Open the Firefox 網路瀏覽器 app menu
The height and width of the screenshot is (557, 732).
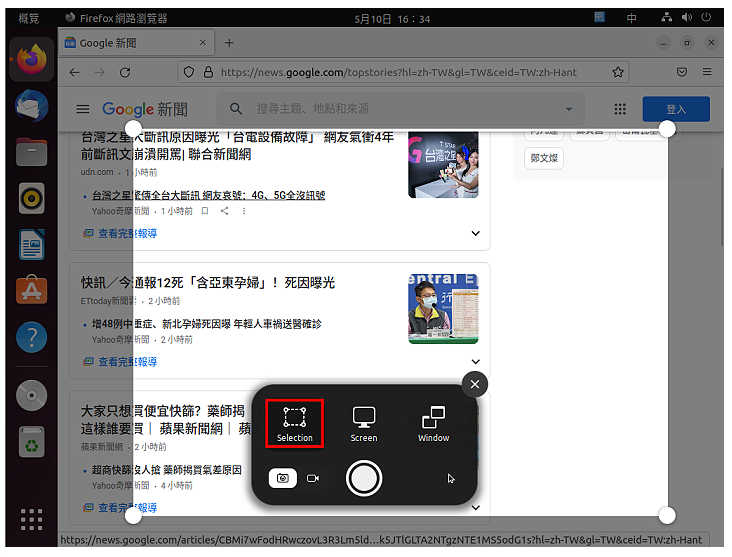coord(116,19)
